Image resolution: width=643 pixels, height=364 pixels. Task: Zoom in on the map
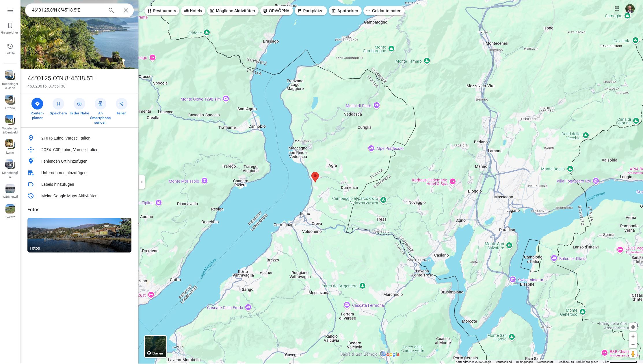(633, 336)
